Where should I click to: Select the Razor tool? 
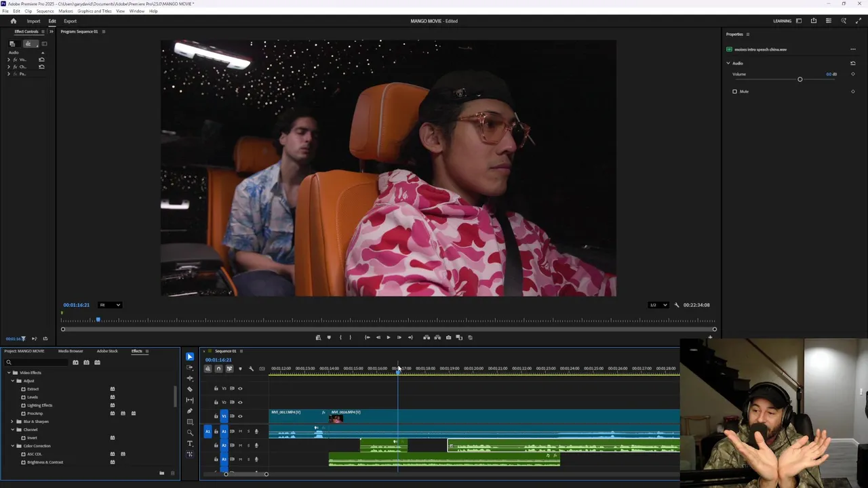190,389
